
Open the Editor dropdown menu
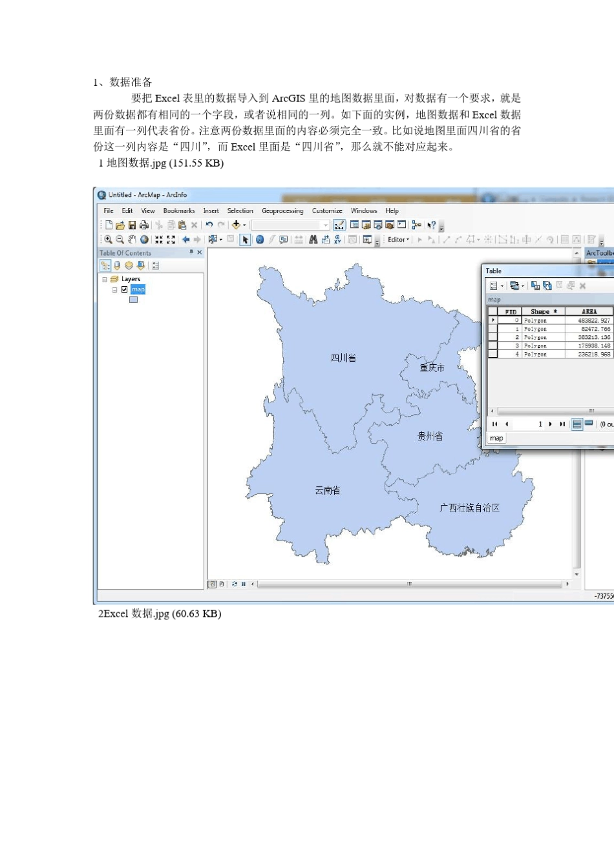click(398, 240)
